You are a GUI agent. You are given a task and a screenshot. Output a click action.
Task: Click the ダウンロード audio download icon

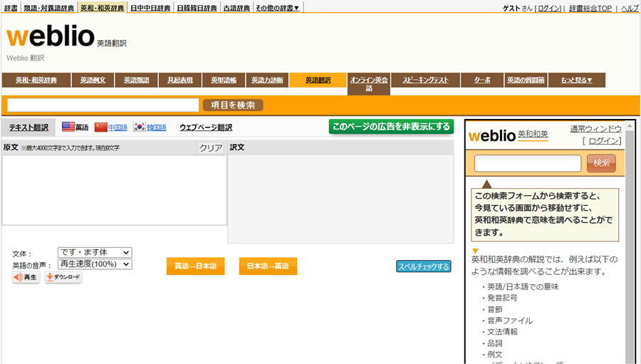point(63,278)
